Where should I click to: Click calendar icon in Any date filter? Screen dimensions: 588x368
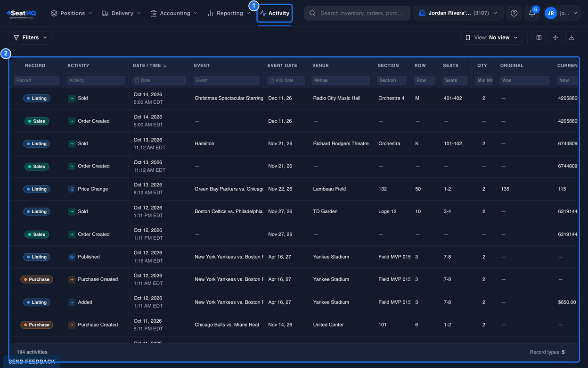(271, 80)
